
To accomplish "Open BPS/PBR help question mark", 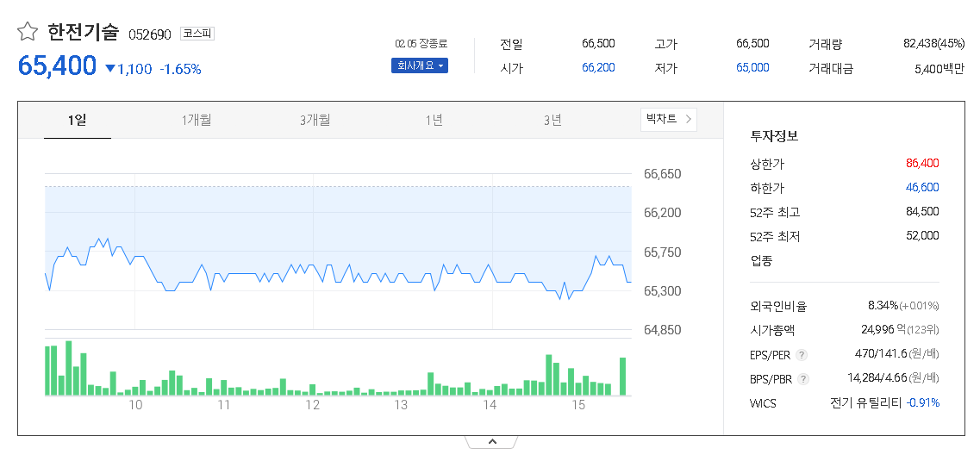I will click(804, 379).
